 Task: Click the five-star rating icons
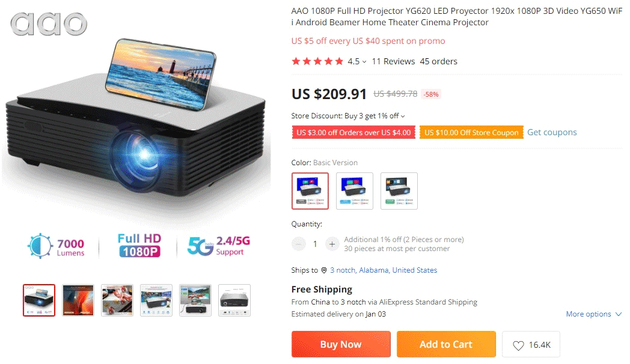(317, 61)
